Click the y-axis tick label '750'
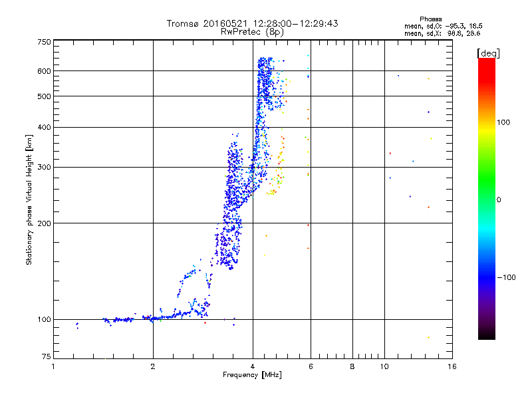532x399 pixels. pyautogui.click(x=44, y=42)
